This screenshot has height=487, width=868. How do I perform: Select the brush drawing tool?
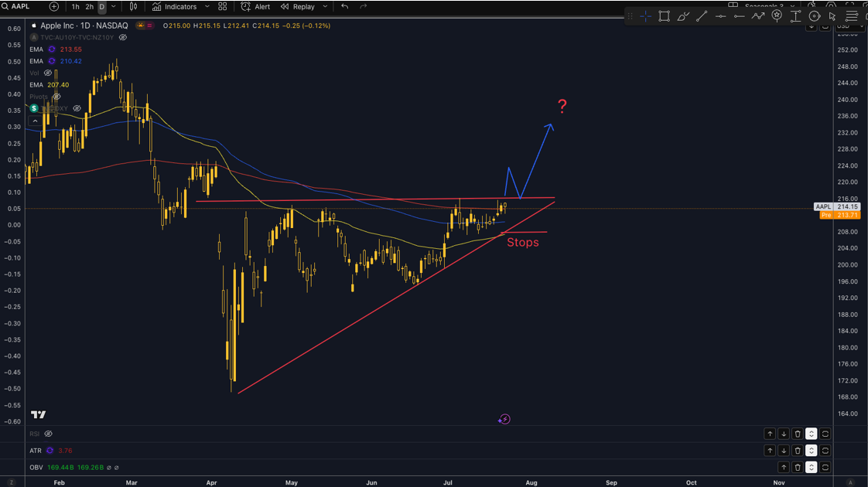(x=683, y=16)
